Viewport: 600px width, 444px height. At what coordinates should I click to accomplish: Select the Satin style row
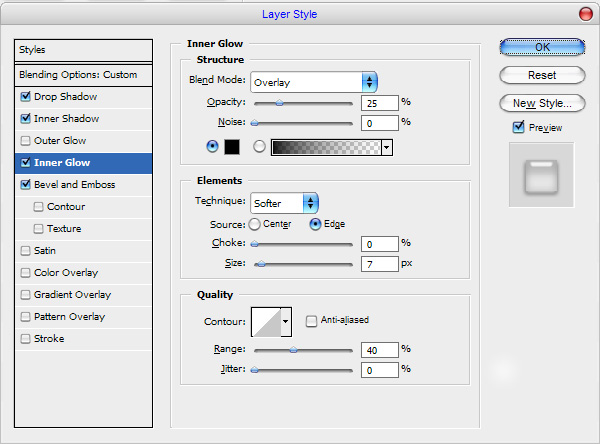[x=83, y=251]
